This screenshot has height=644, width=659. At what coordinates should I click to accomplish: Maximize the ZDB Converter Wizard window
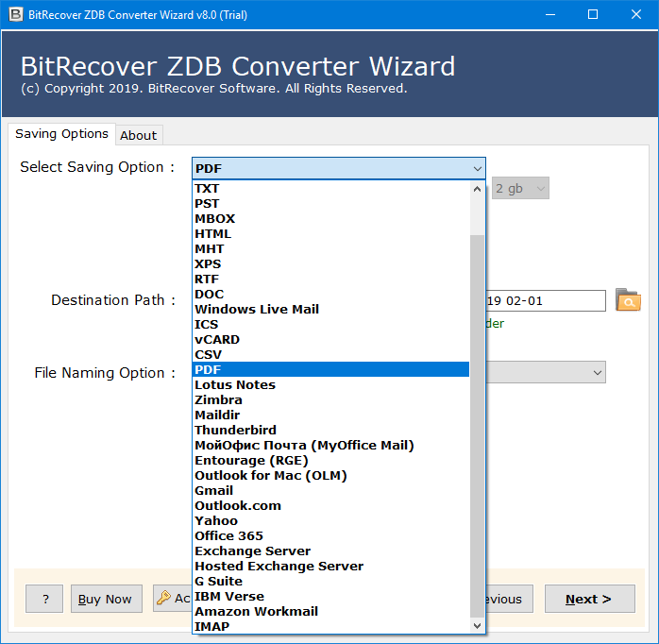coord(593,15)
